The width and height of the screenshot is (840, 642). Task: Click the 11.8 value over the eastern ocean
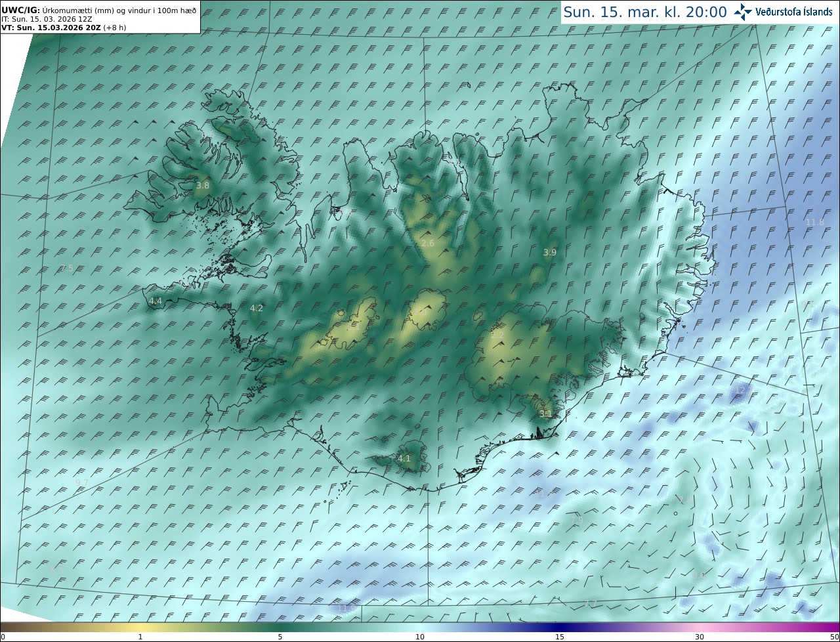[814, 223]
